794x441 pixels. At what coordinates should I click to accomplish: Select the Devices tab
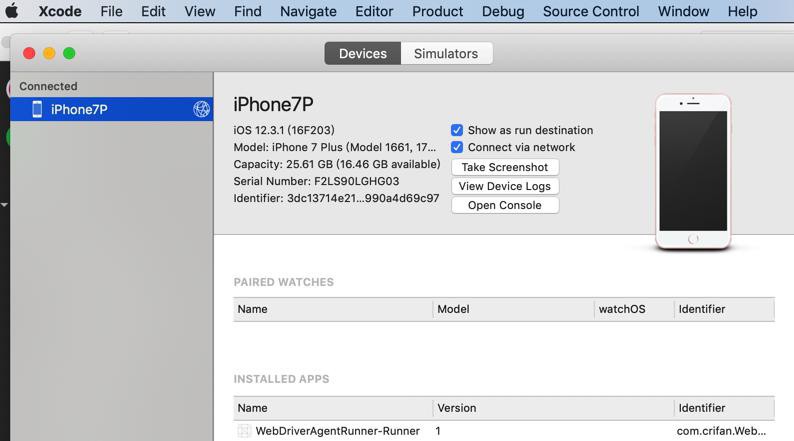pyautogui.click(x=363, y=53)
